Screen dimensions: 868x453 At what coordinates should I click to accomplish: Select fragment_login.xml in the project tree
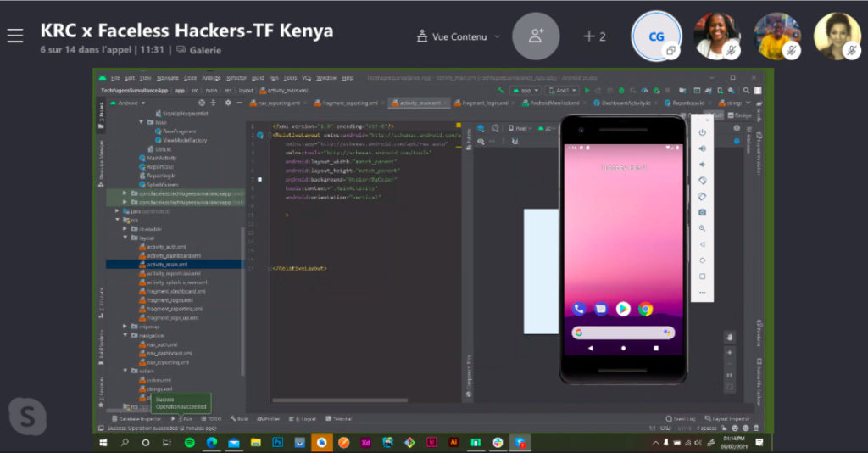tap(166, 300)
